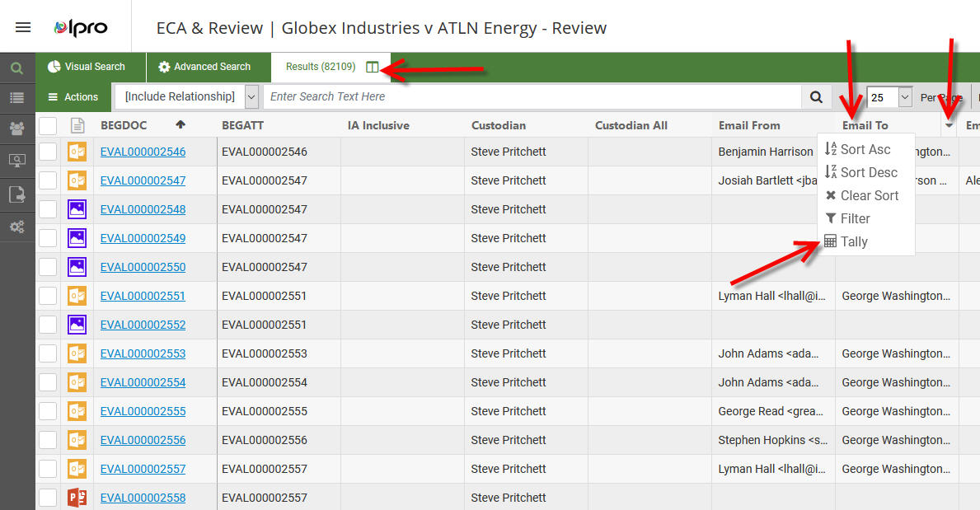Screen dimensions: 980x510
Task: Check the box for EVAL000002558
Action: (x=48, y=498)
